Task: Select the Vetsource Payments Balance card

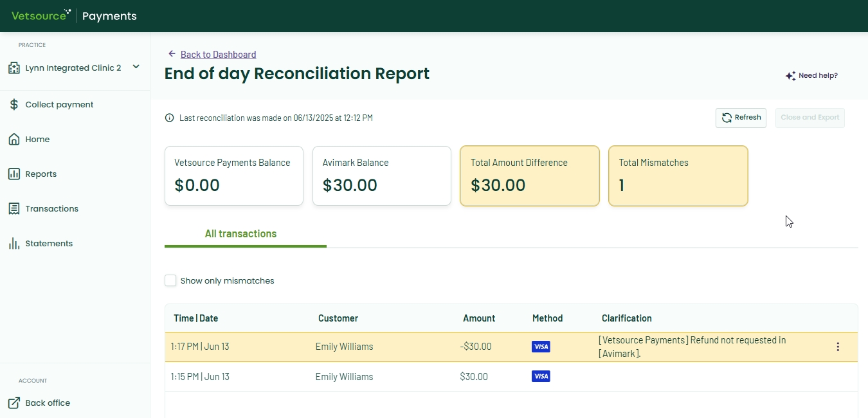Action: (234, 176)
